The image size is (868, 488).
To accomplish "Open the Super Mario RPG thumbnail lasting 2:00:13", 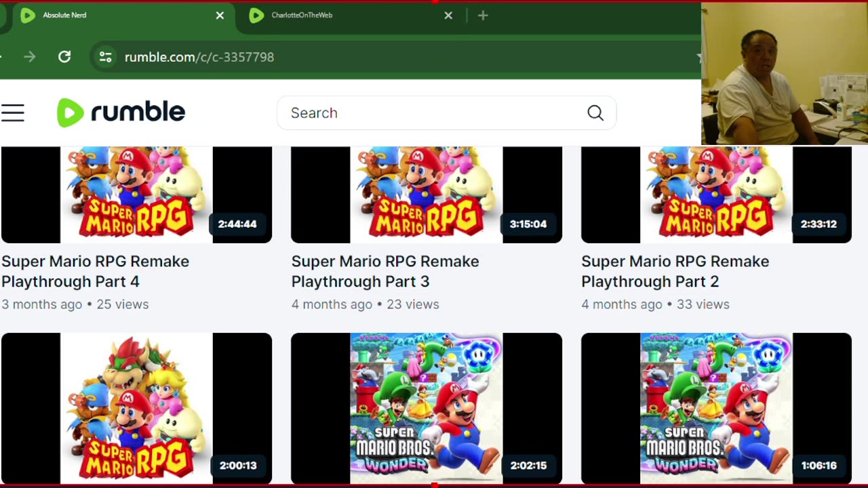I will pyautogui.click(x=136, y=408).
